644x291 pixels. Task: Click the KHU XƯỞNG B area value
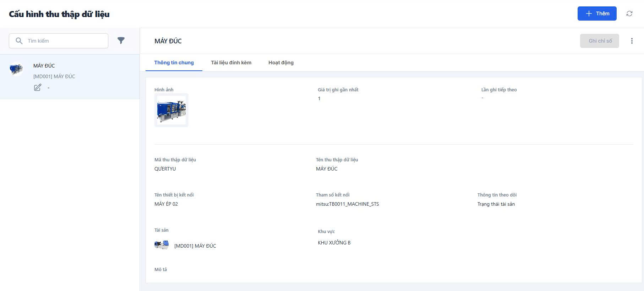[x=334, y=243]
